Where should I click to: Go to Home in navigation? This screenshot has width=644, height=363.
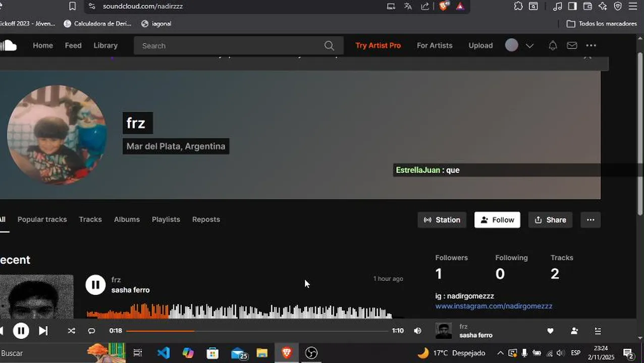[x=43, y=45]
